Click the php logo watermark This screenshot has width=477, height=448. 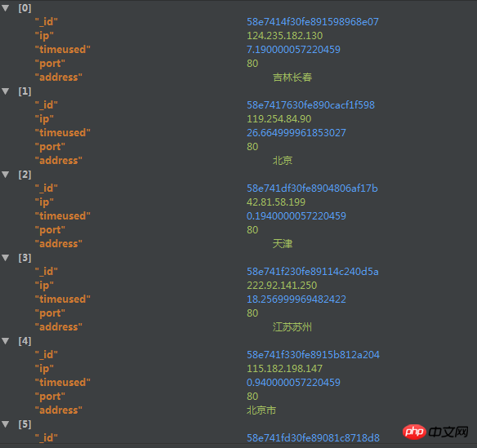[435, 432]
